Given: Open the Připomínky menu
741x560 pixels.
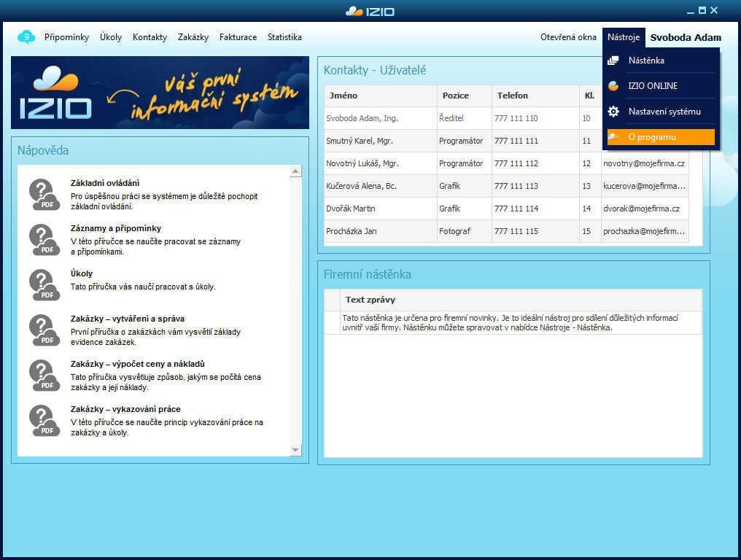Looking at the screenshot, I should [x=66, y=37].
